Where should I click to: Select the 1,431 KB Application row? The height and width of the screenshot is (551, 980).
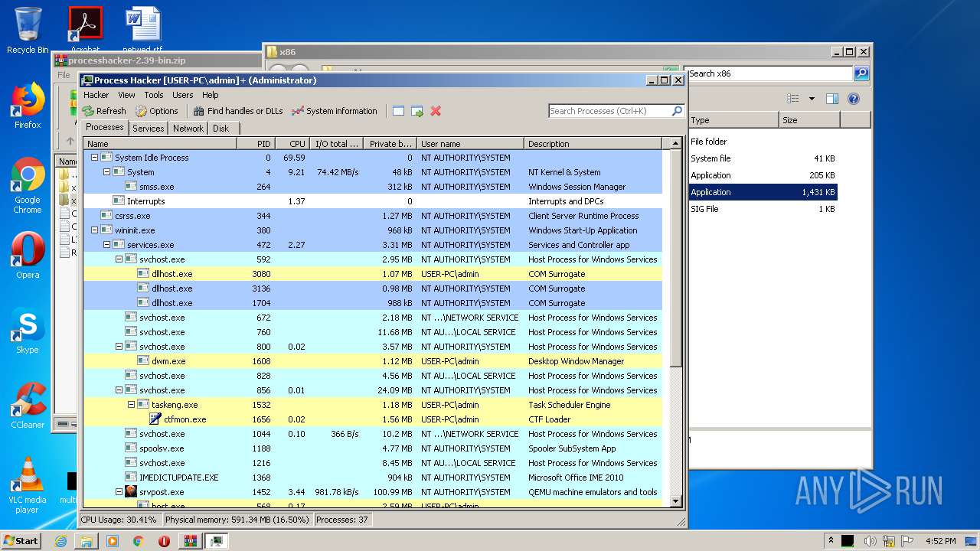click(763, 192)
